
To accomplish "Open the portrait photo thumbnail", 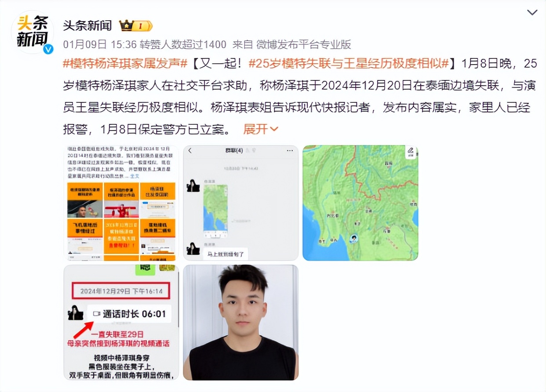I will pos(241,323).
